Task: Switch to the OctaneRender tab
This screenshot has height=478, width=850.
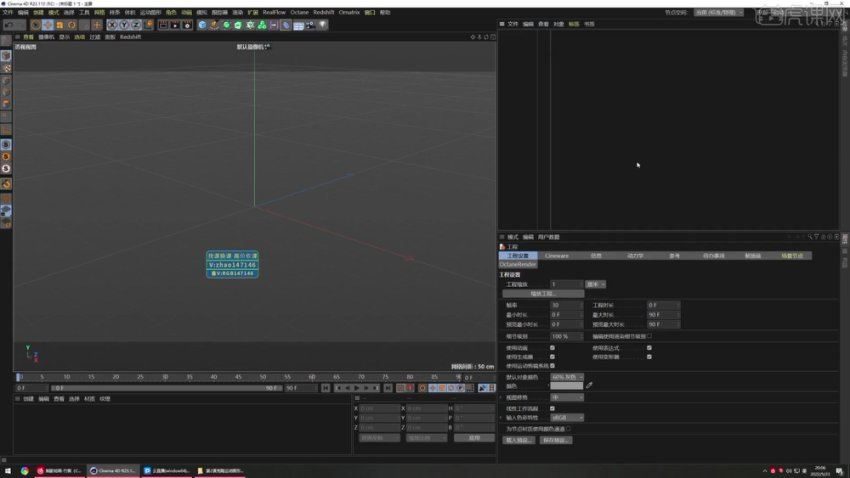Action: click(x=518, y=264)
